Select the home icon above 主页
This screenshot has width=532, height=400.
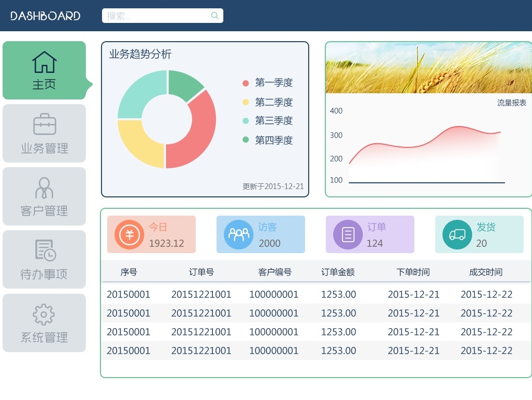click(x=44, y=60)
